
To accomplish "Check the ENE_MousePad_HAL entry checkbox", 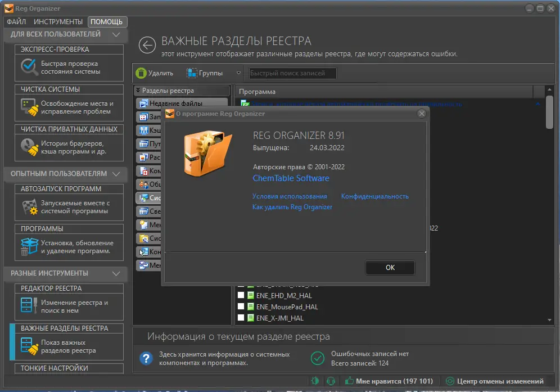I will click(242, 306).
